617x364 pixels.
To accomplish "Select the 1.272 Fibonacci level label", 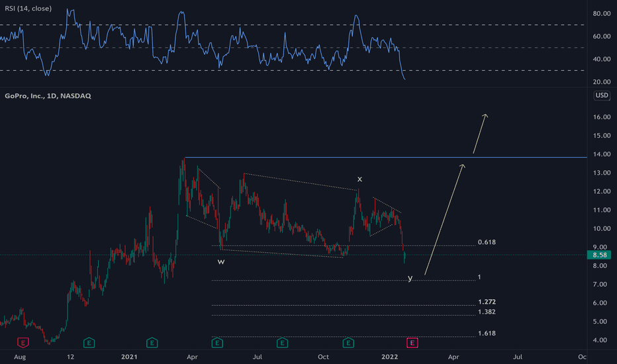I will [x=487, y=302].
